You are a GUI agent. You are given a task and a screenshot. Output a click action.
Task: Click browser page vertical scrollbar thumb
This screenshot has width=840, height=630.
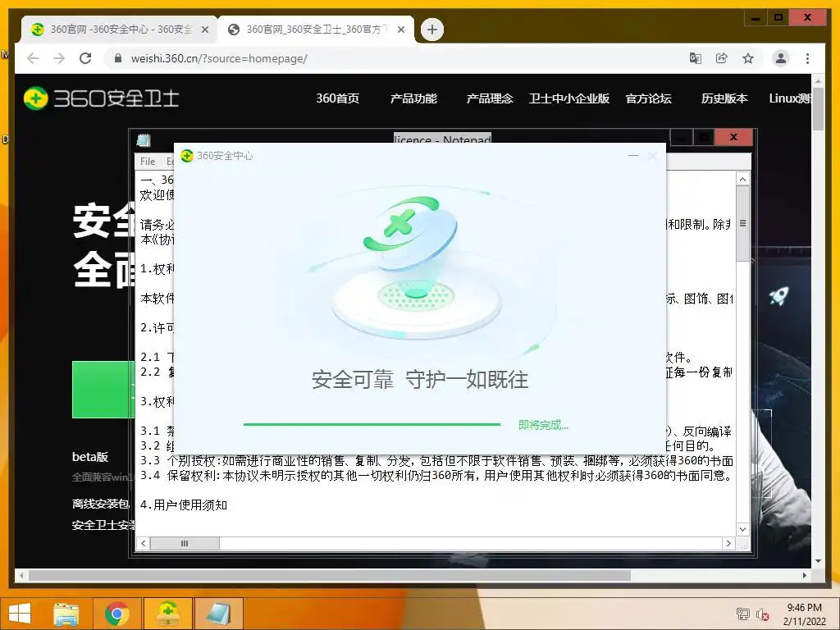(x=818, y=108)
